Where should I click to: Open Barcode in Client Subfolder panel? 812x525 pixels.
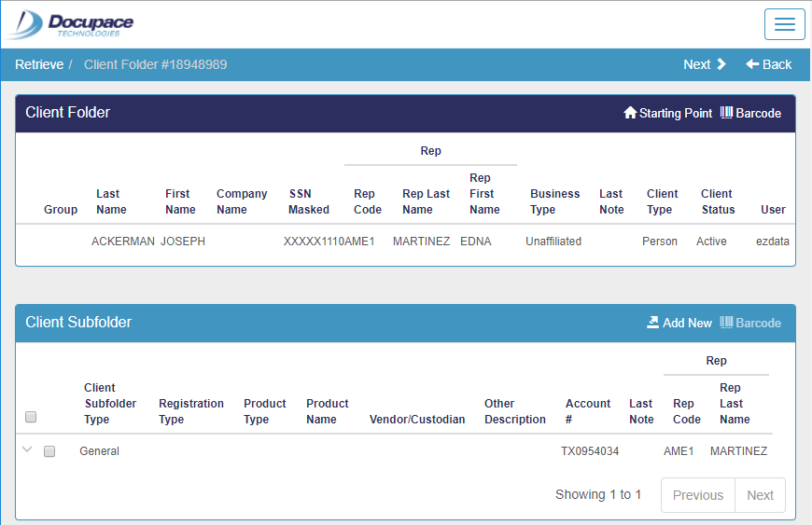point(751,323)
